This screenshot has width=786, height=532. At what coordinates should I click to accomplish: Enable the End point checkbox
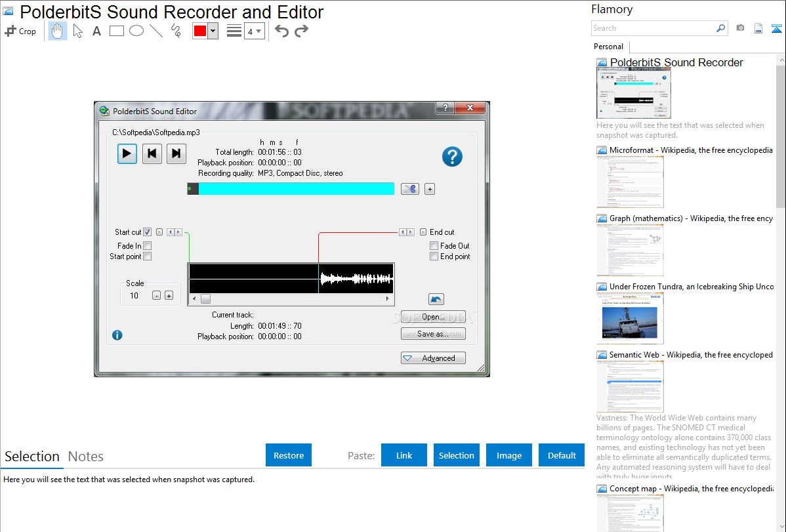click(x=434, y=256)
